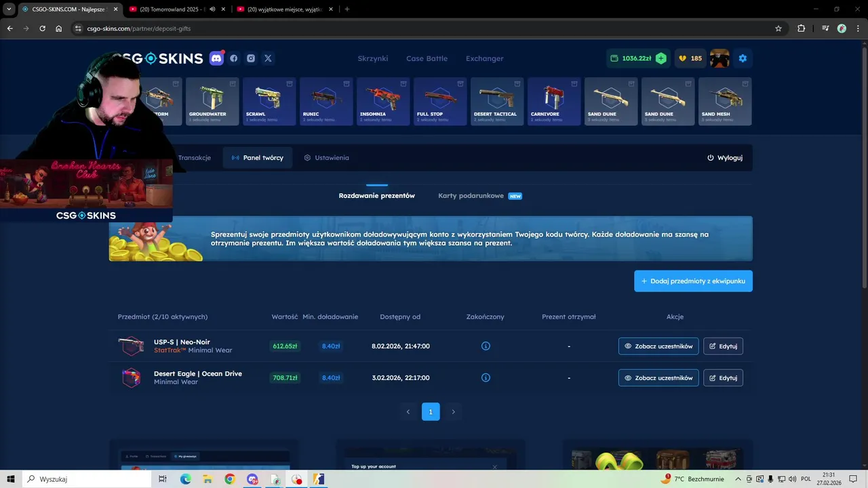Go to the next pagination page arrow
Screen dimensions: 868x488
(x=453, y=411)
